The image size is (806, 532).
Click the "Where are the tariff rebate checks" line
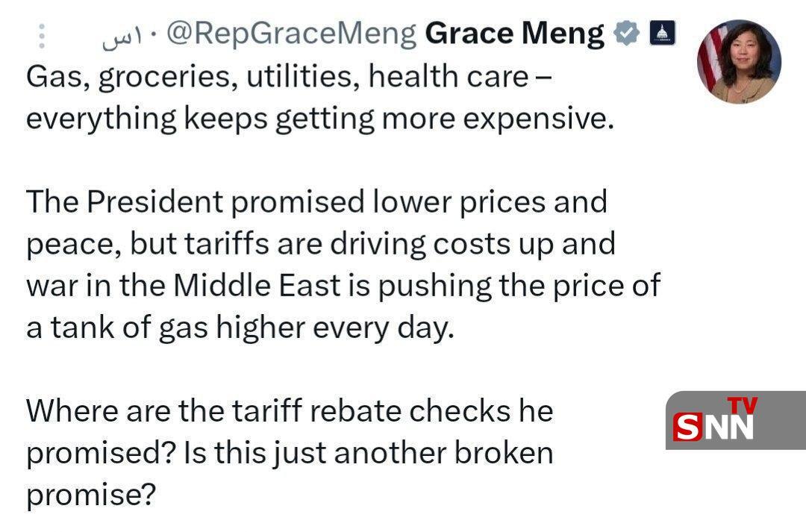tap(290, 410)
